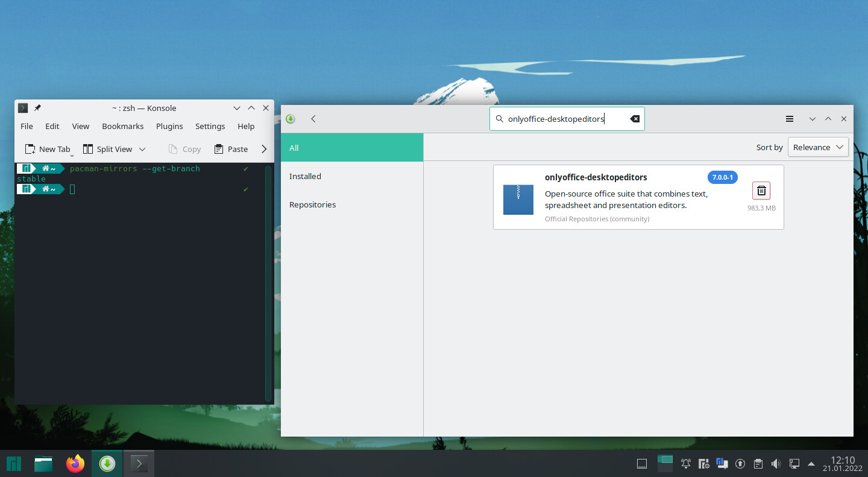Click the green Pamac icon in title bar

[x=291, y=119]
